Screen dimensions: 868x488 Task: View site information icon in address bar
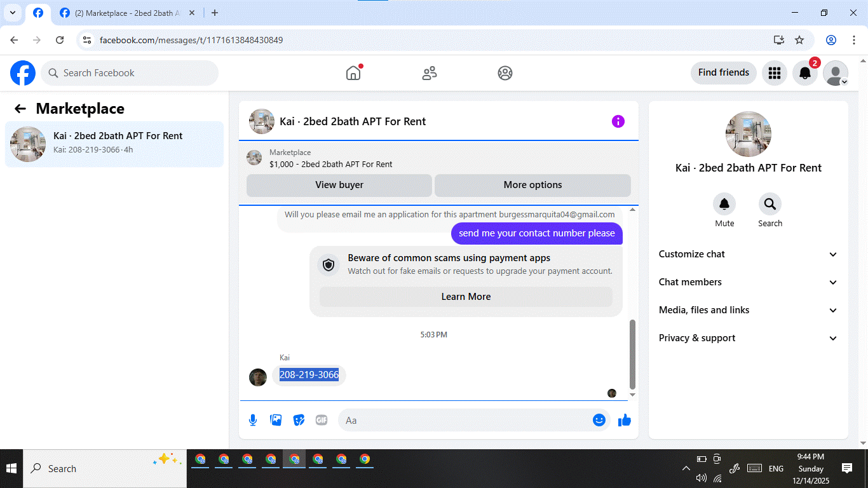click(88, 40)
